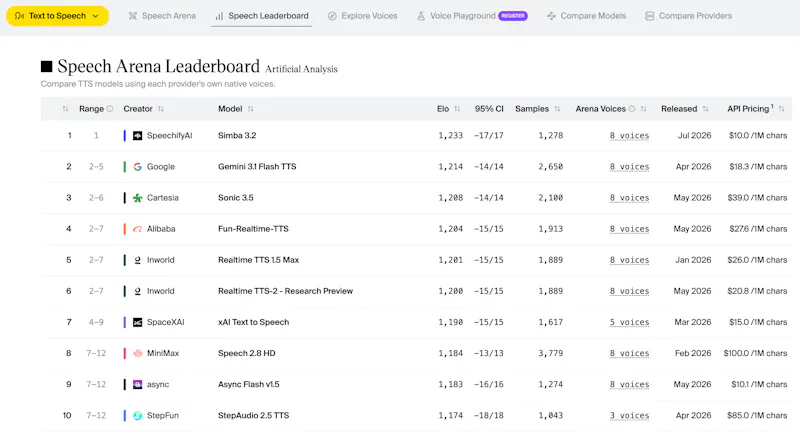Open the 8 voices link for Async Flash v1.5
The width and height of the screenshot is (800, 438).
630,384
